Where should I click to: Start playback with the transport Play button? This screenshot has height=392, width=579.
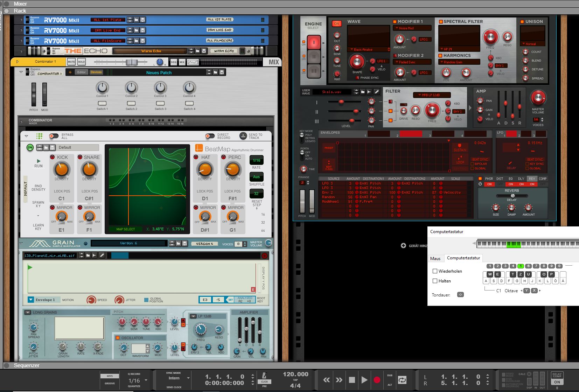tap(364, 380)
